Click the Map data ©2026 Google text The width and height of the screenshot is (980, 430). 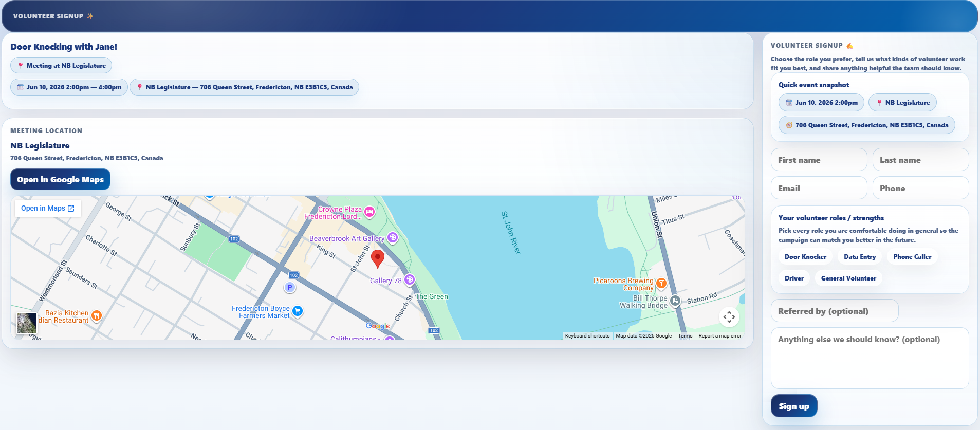pos(643,336)
